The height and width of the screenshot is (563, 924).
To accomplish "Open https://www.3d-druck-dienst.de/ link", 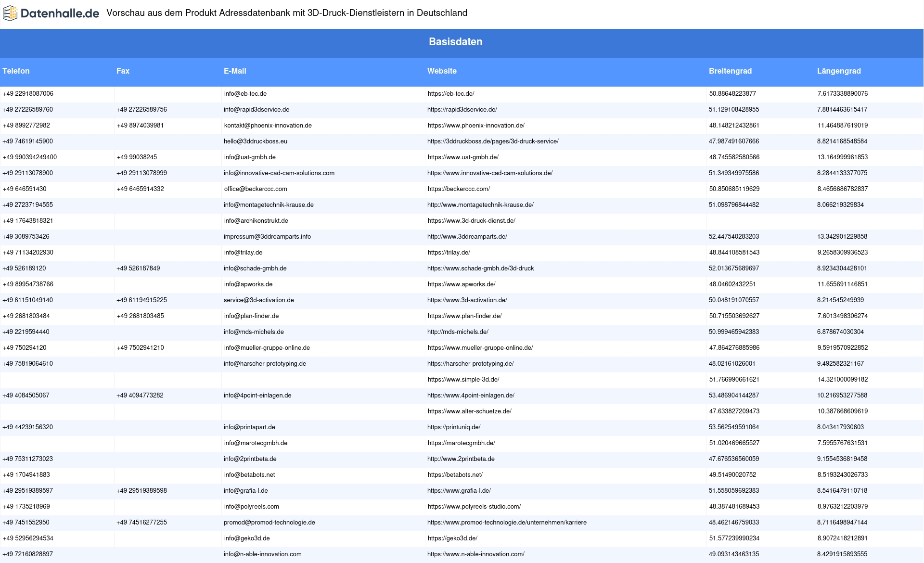I will [x=472, y=221].
